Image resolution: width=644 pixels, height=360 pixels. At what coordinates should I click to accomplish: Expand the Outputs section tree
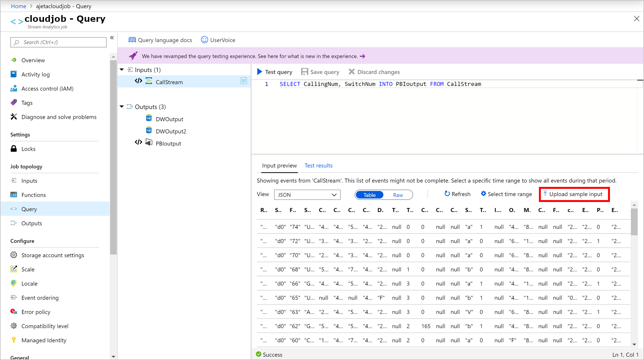coord(122,107)
